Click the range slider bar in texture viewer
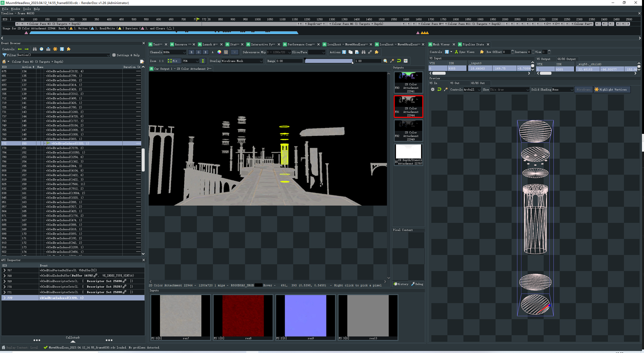The height and width of the screenshot is (353, 644). pyautogui.click(x=328, y=61)
